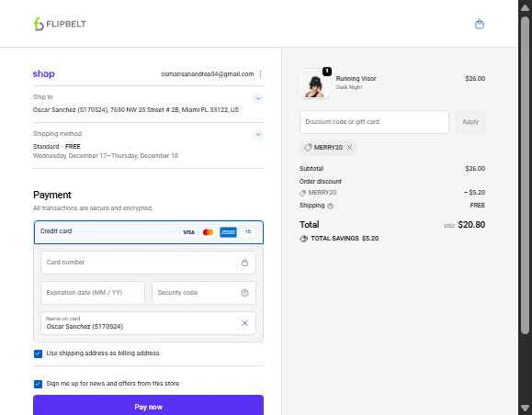
Task: Click the Pay now button
Action: 149,406
